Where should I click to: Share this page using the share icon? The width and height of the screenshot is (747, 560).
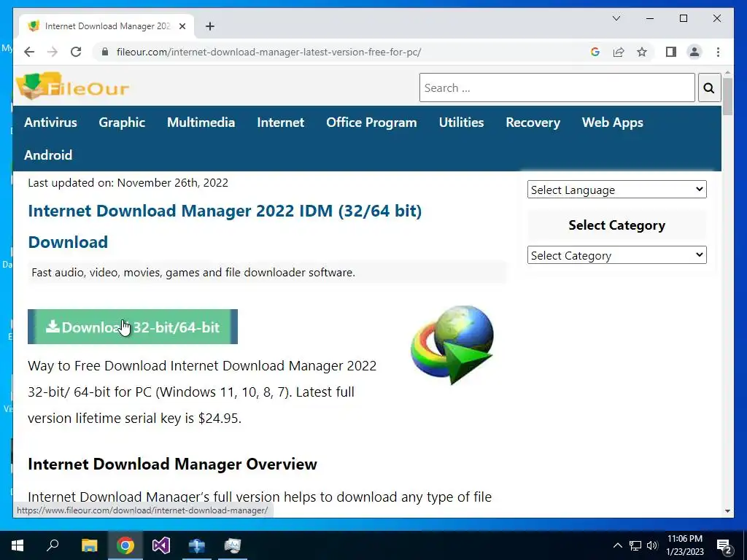pos(619,52)
